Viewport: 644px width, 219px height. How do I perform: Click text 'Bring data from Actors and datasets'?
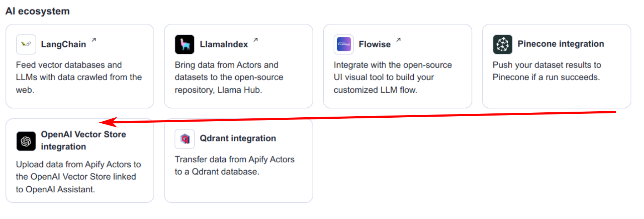tap(226, 71)
